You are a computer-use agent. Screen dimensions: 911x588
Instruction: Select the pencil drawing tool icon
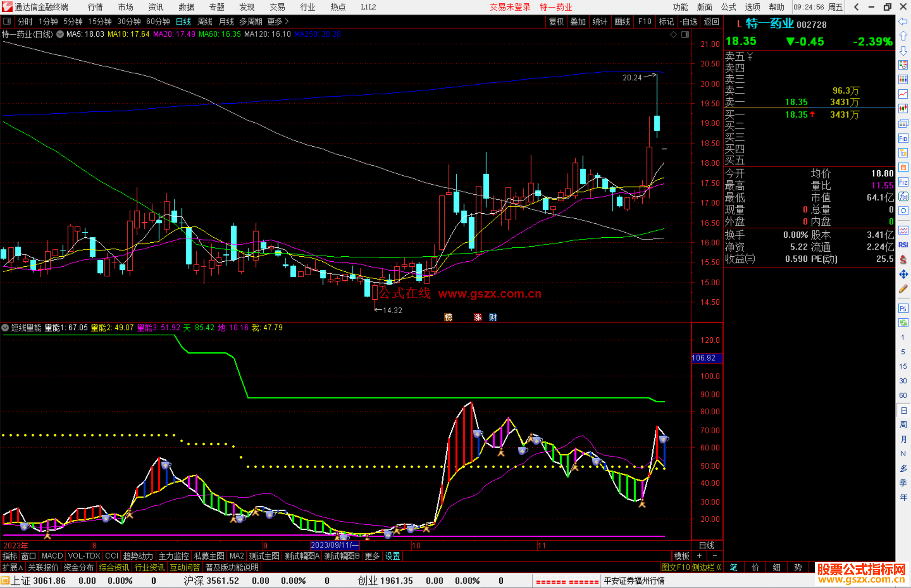(903, 289)
